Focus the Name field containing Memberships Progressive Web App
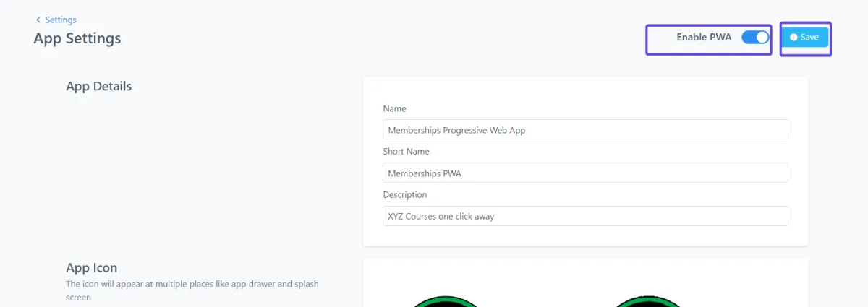 tap(585, 129)
